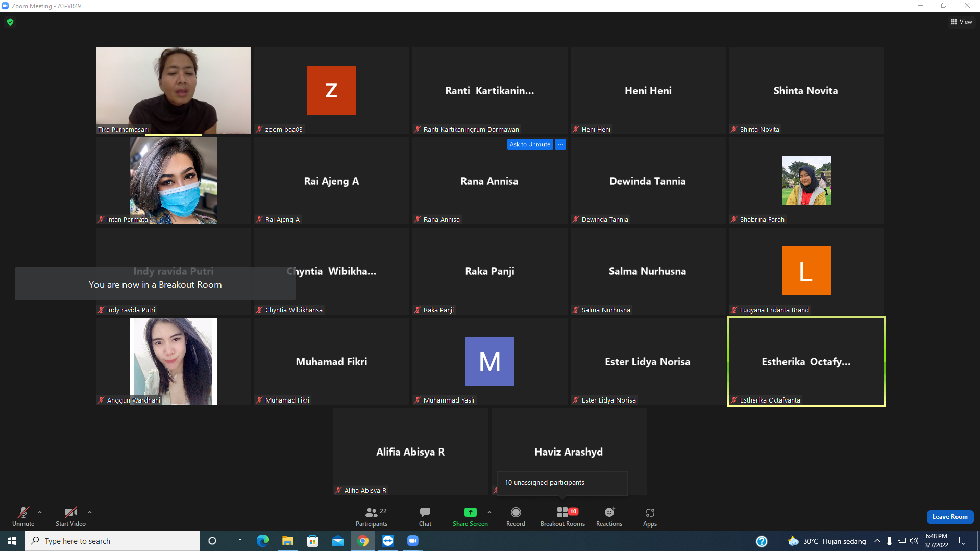Click the zoom baa03 avatar Z
The width and height of the screenshot is (980, 551).
[x=332, y=90]
